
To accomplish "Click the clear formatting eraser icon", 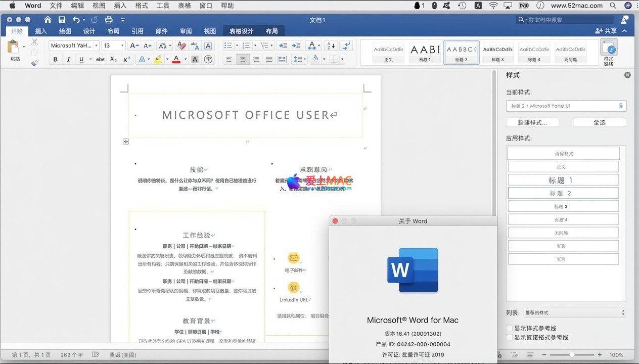I will tap(181, 45).
